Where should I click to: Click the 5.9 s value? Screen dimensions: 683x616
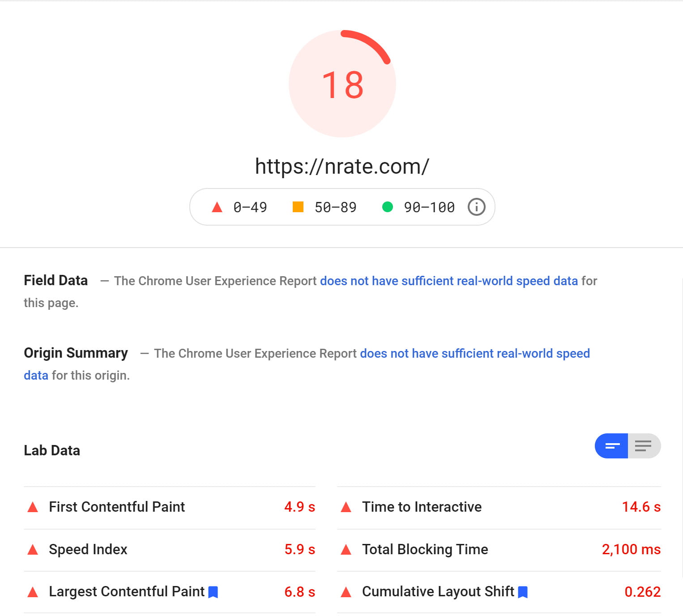click(300, 549)
